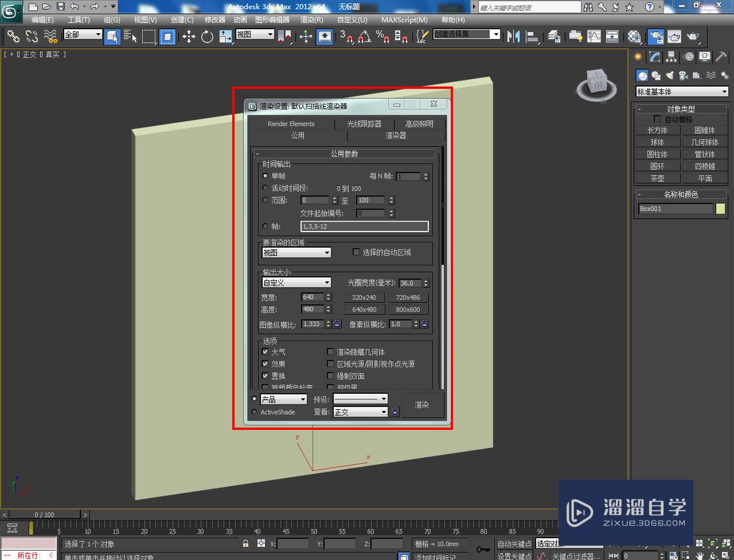The image size is (734, 560).
Task: Activate the Select Object tool
Action: coord(112,37)
